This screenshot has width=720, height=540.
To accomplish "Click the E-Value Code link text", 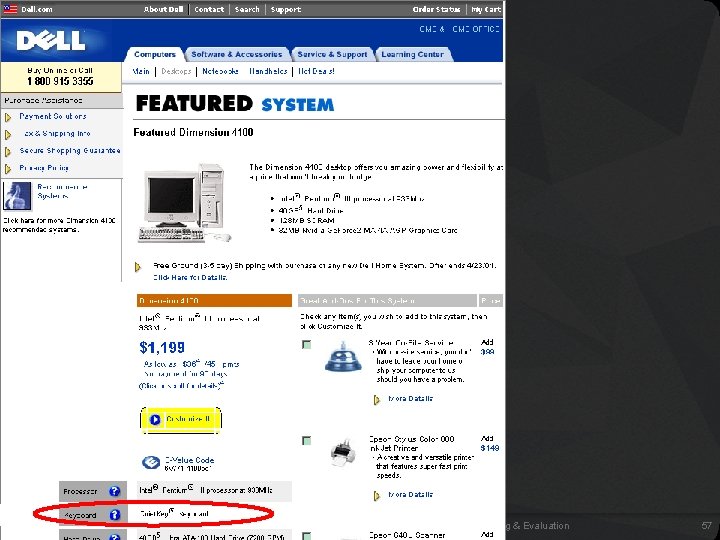I will coord(190,460).
